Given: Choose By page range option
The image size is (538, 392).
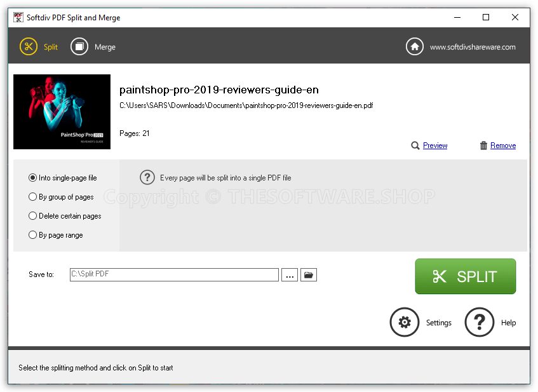Looking at the screenshot, I should [x=56, y=235].
